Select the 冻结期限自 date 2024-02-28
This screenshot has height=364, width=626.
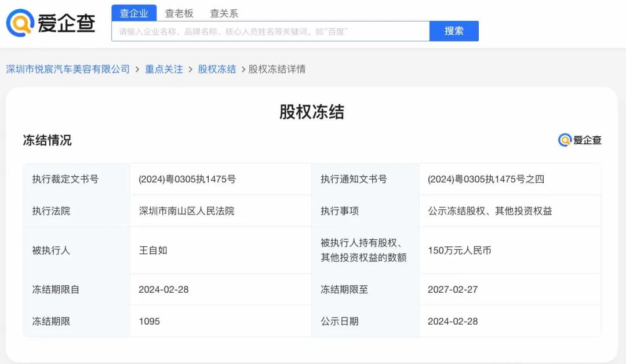(x=163, y=289)
